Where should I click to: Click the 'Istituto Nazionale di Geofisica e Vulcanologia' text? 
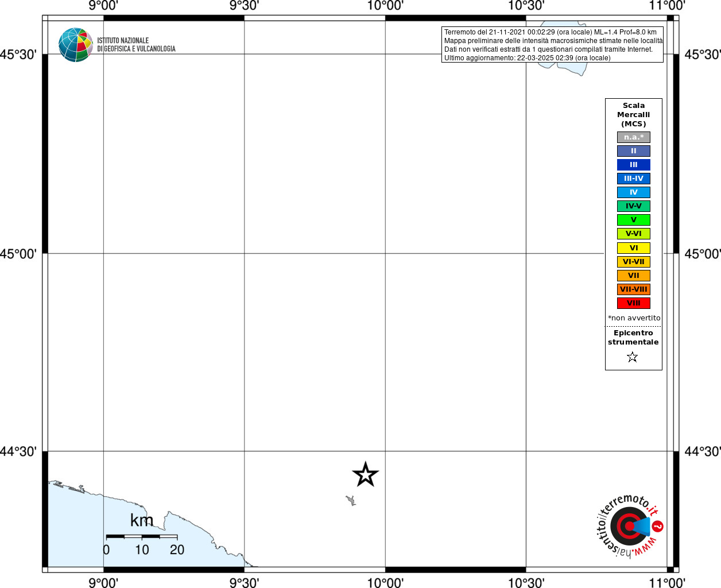tap(136, 45)
